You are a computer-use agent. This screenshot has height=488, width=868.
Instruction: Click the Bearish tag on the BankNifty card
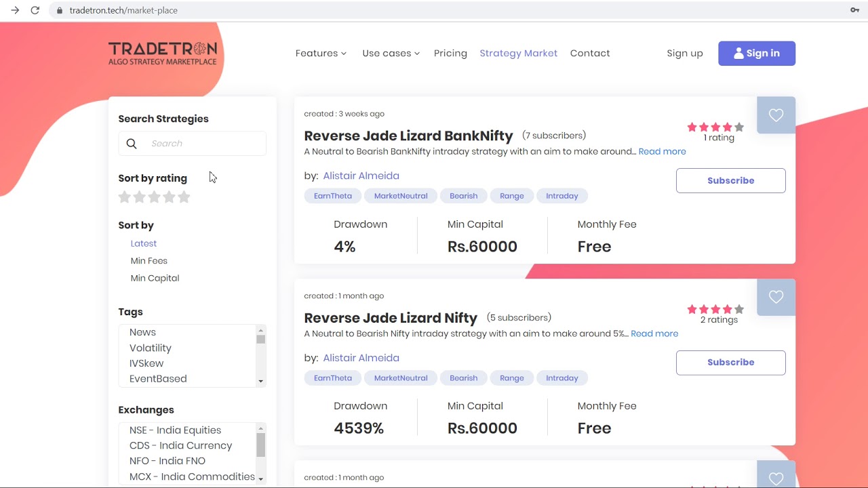(464, 196)
